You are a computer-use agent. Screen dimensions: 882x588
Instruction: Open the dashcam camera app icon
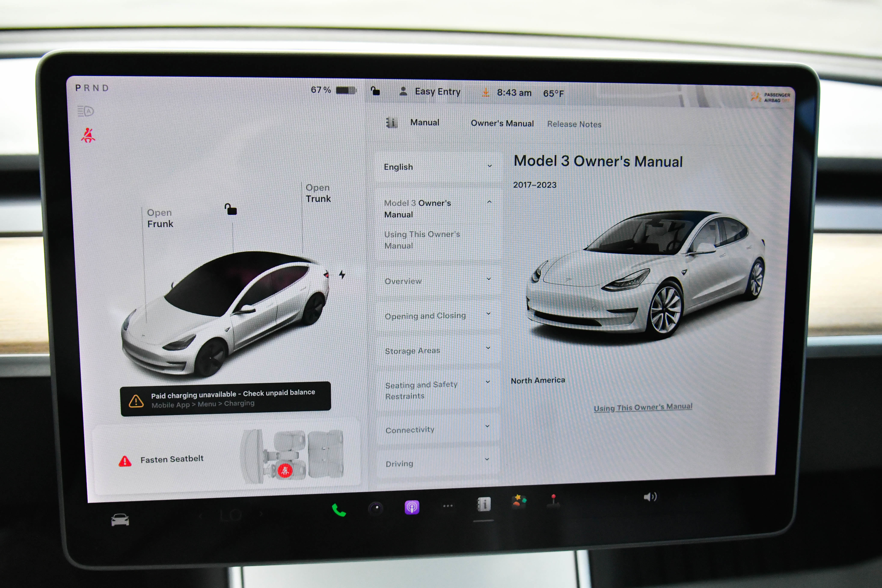pyautogui.click(x=376, y=508)
